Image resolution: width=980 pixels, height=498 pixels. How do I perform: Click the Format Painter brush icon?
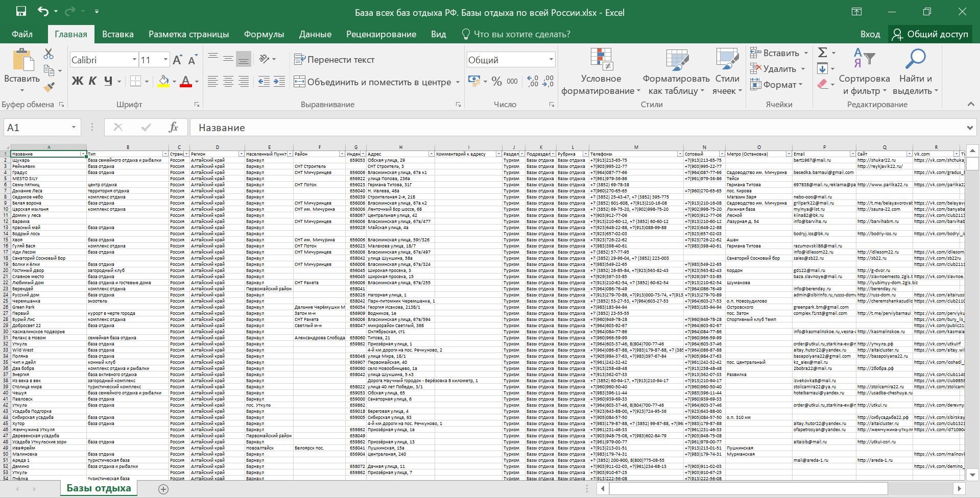pos(49,87)
